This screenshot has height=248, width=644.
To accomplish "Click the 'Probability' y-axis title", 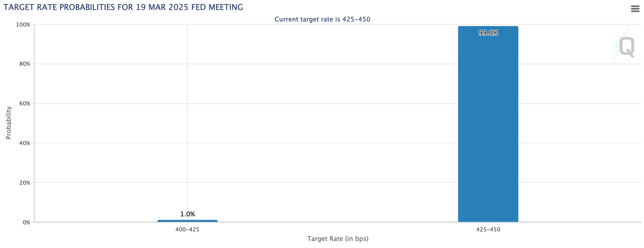I will point(9,123).
